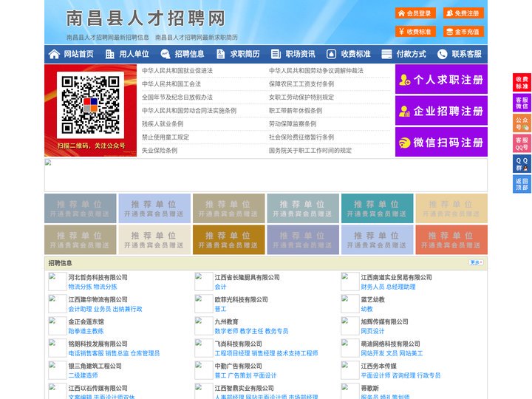Select 付款方式 in the navigation bar
532x399 pixels.
(x=412, y=54)
